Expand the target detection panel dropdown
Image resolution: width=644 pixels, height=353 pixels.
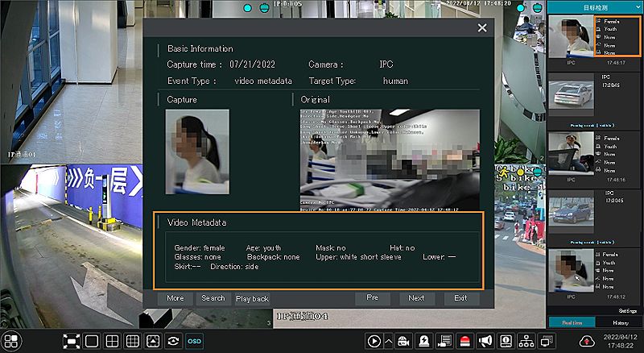click(595, 7)
